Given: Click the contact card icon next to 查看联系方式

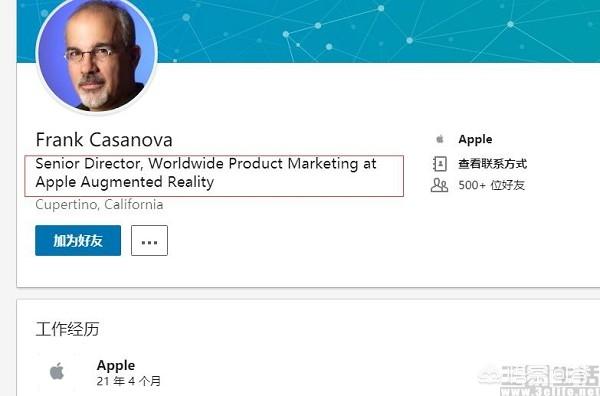Looking at the screenshot, I should point(440,164).
